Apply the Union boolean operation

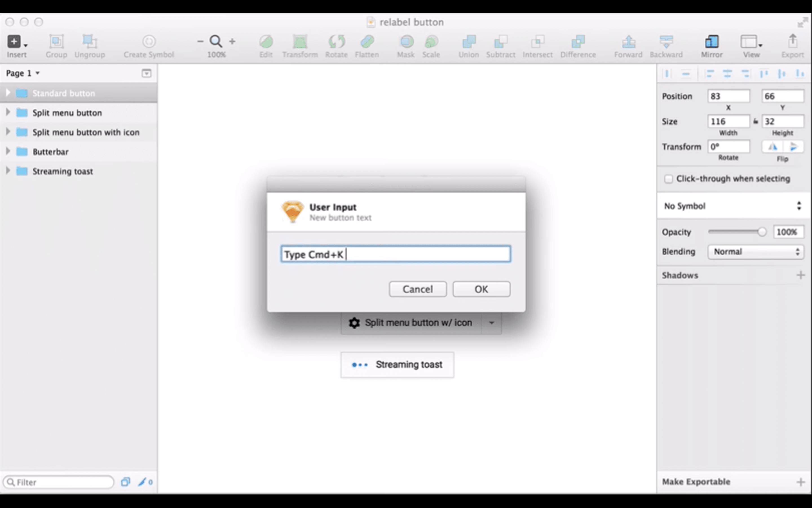469,42
